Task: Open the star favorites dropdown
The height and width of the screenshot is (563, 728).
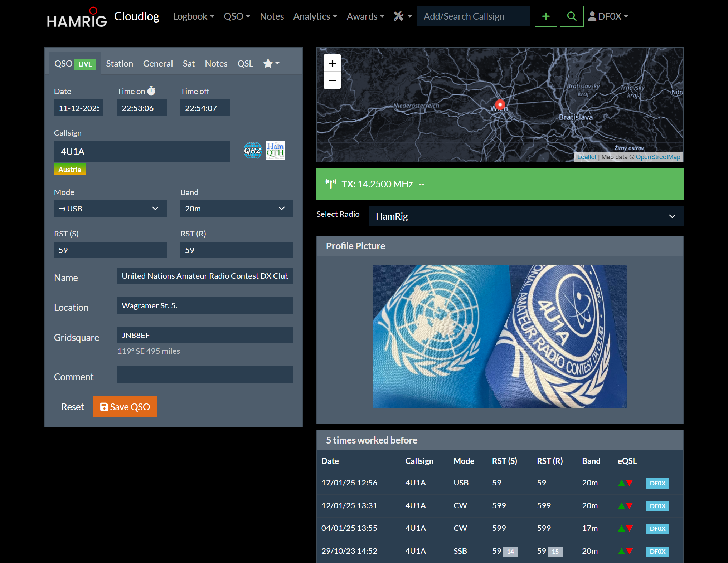Action: (x=271, y=64)
